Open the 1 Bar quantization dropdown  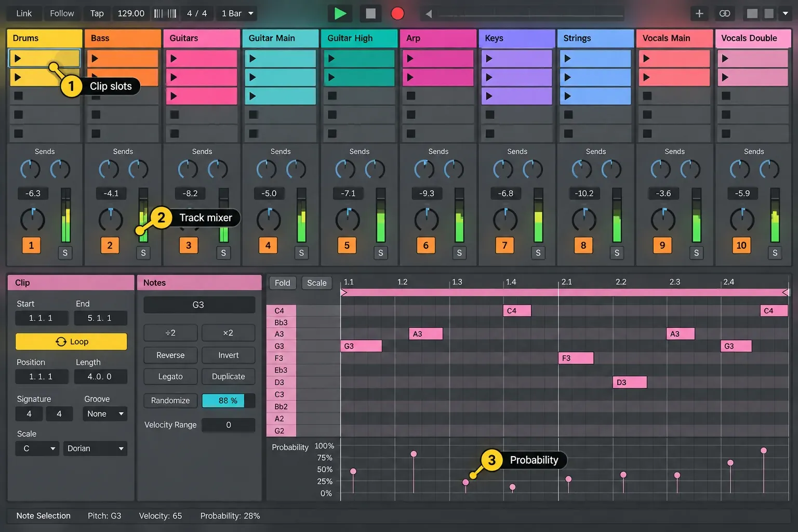237,14
